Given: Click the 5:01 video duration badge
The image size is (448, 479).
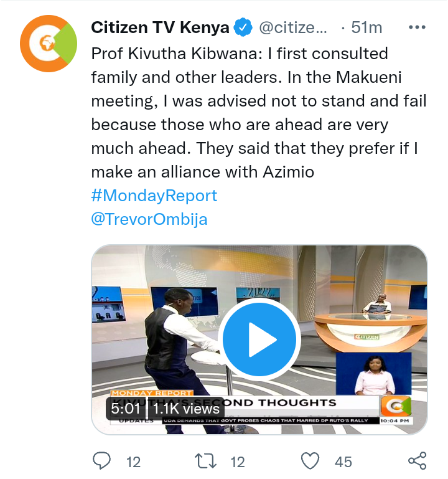Looking at the screenshot, I should (126, 409).
